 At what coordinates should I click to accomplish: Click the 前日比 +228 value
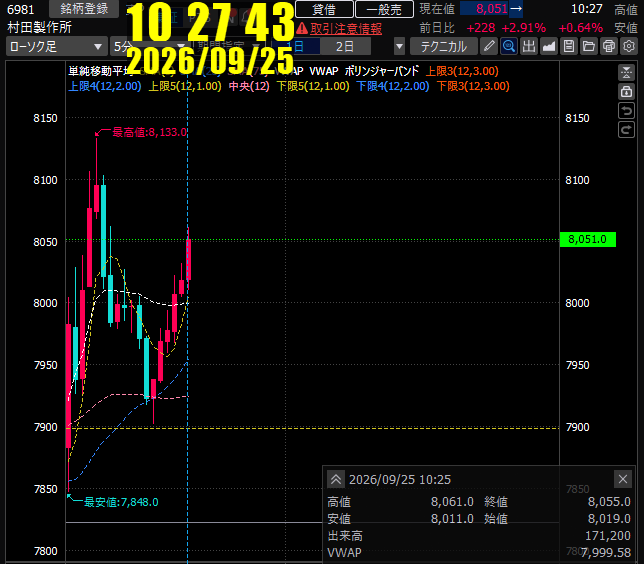tap(481, 28)
